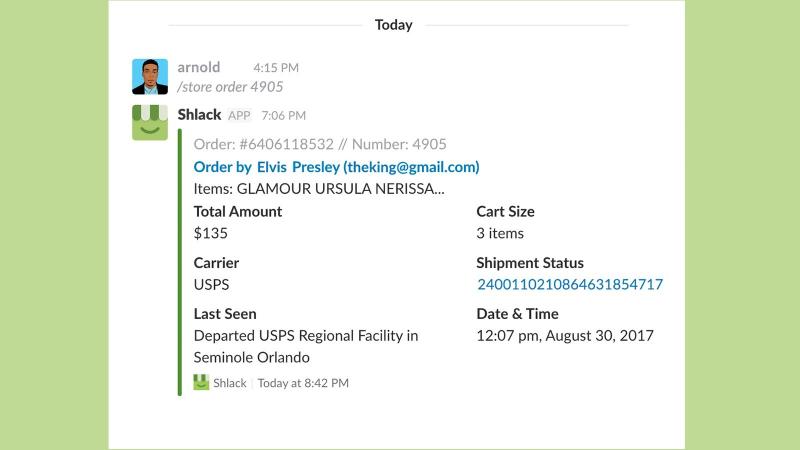Image resolution: width=800 pixels, height=450 pixels.
Task: Click the Today date divider
Action: (393, 24)
